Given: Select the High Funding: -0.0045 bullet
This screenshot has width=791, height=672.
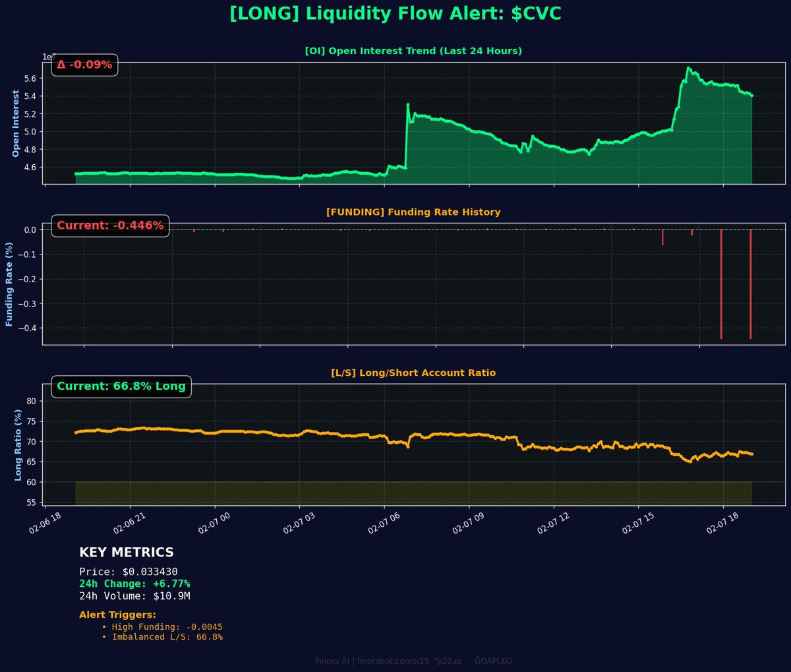Looking at the screenshot, I should (162, 627).
